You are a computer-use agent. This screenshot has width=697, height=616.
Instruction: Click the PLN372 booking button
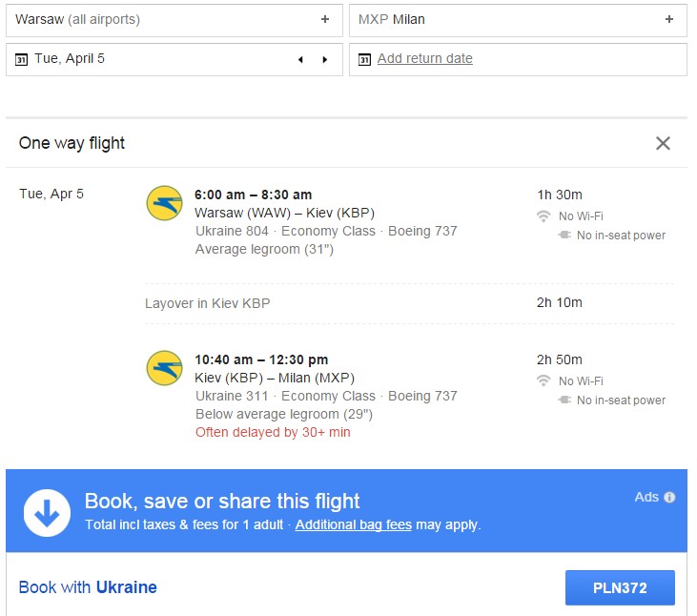pos(620,587)
